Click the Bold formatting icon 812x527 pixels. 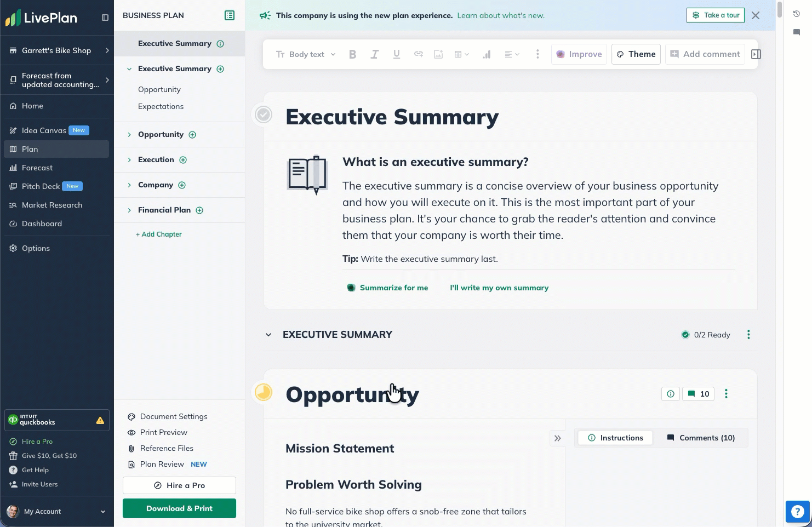(x=353, y=54)
